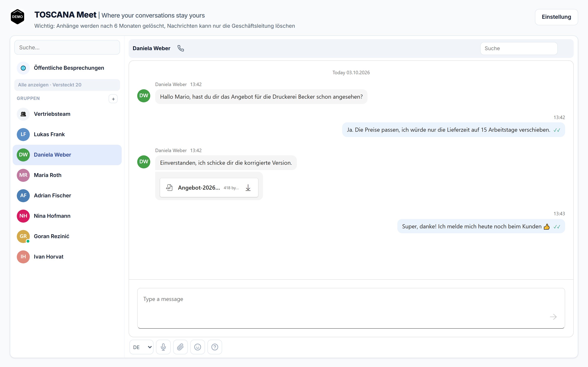
Task: Click the DEMO hexagon logo
Action: click(18, 17)
